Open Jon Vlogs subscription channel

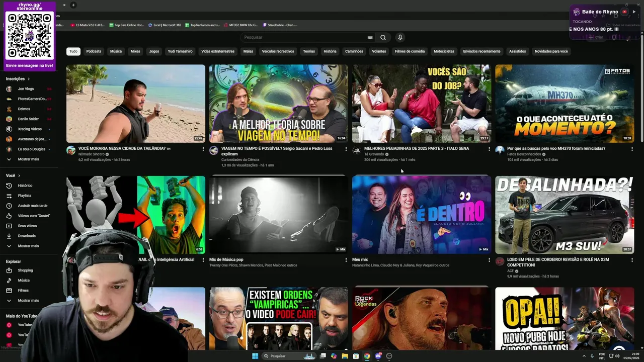pos(26,89)
